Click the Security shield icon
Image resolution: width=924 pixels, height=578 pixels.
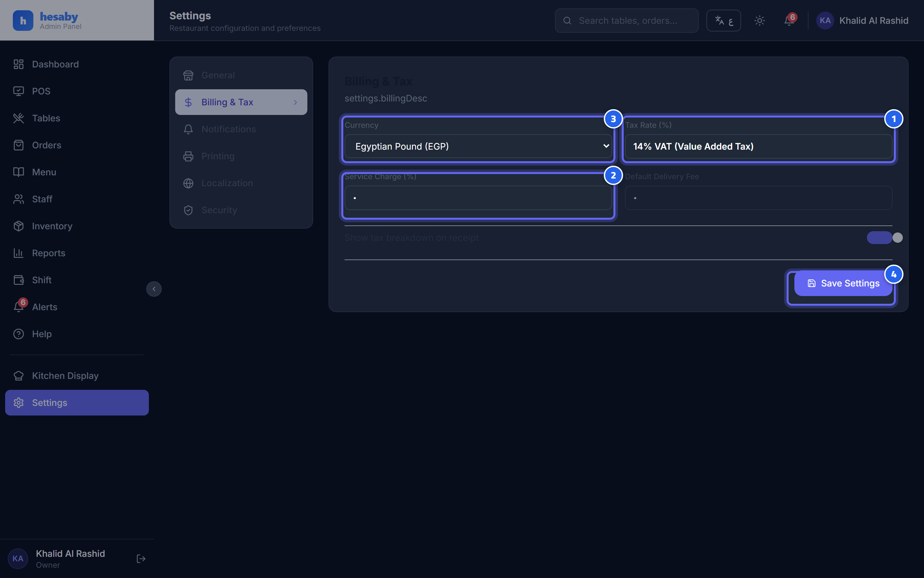tap(188, 210)
